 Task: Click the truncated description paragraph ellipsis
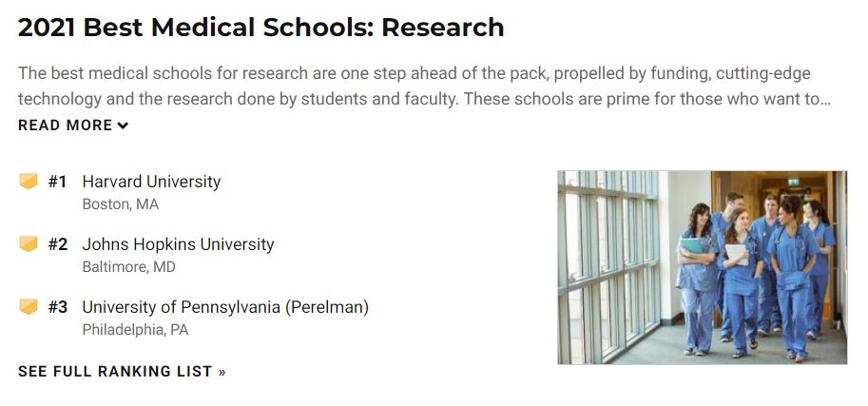click(x=825, y=100)
